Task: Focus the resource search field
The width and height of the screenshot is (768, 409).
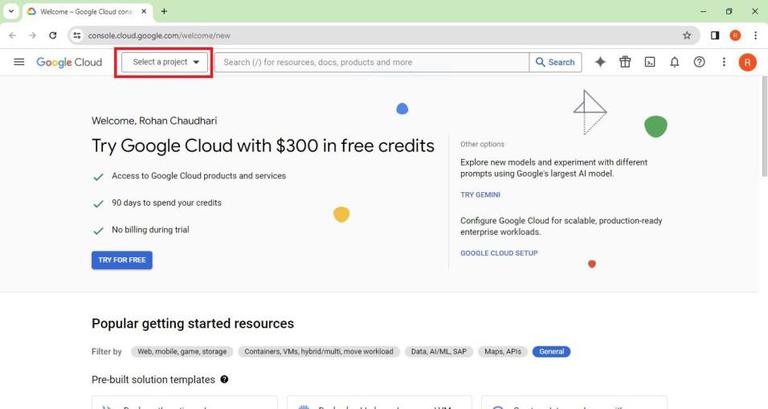Action: point(372,62)
